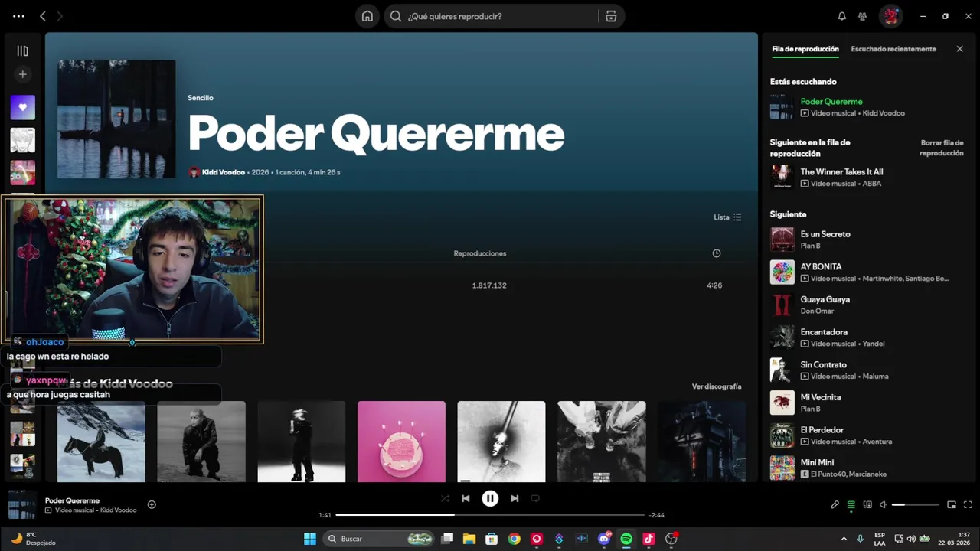Open Kidd Voodoo artist link in header
Screen dimensions: 980x551
(224, 172)
